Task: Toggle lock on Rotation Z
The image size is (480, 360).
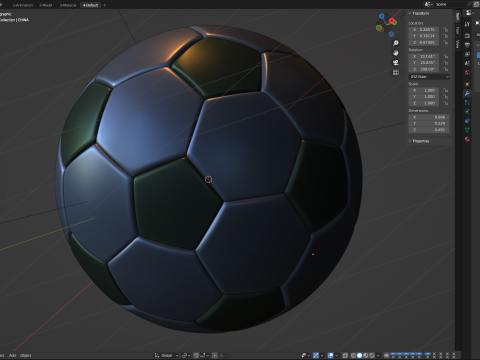Action: pyautogui.click(x=446, y=69)
